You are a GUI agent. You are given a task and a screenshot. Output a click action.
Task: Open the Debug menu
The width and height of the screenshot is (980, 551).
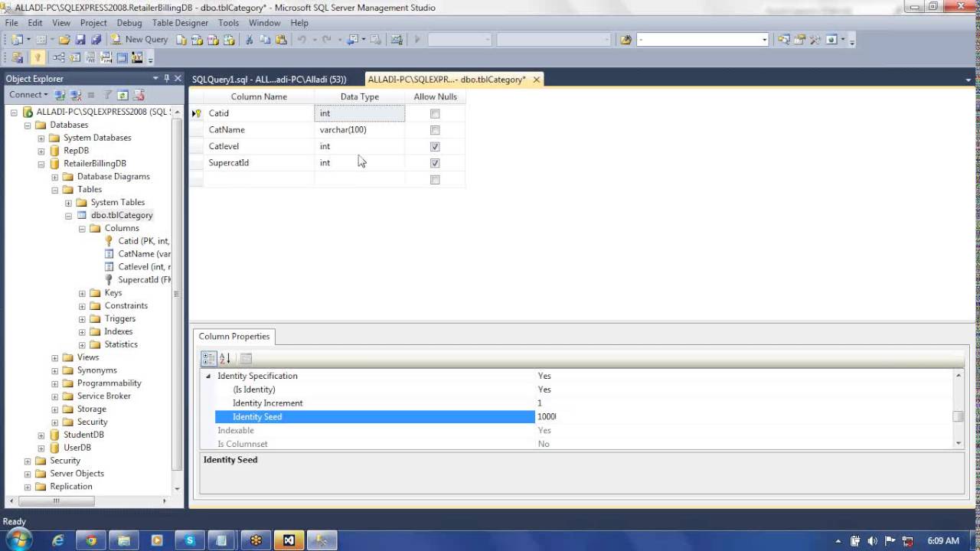click(x=129, y=22)
